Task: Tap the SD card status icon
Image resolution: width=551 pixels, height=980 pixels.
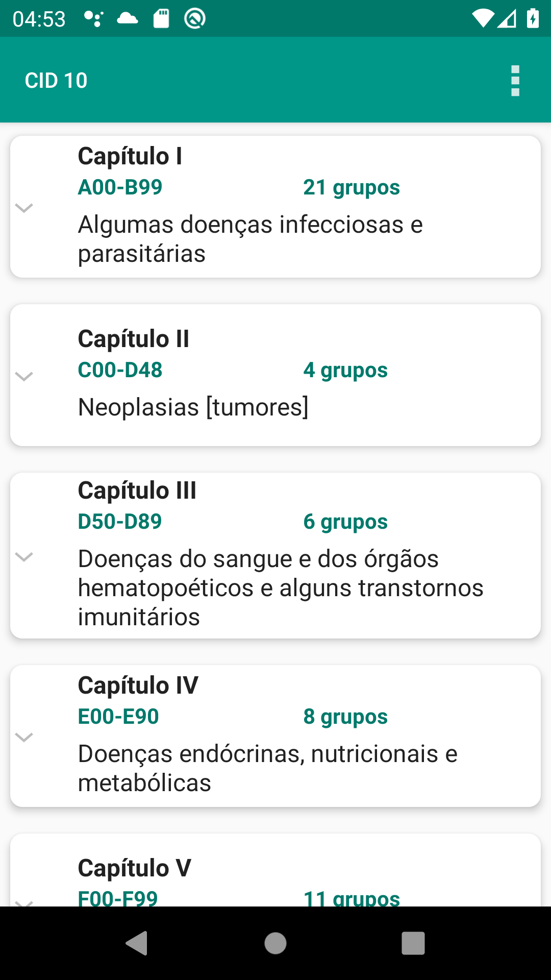Action: point(161,19)
